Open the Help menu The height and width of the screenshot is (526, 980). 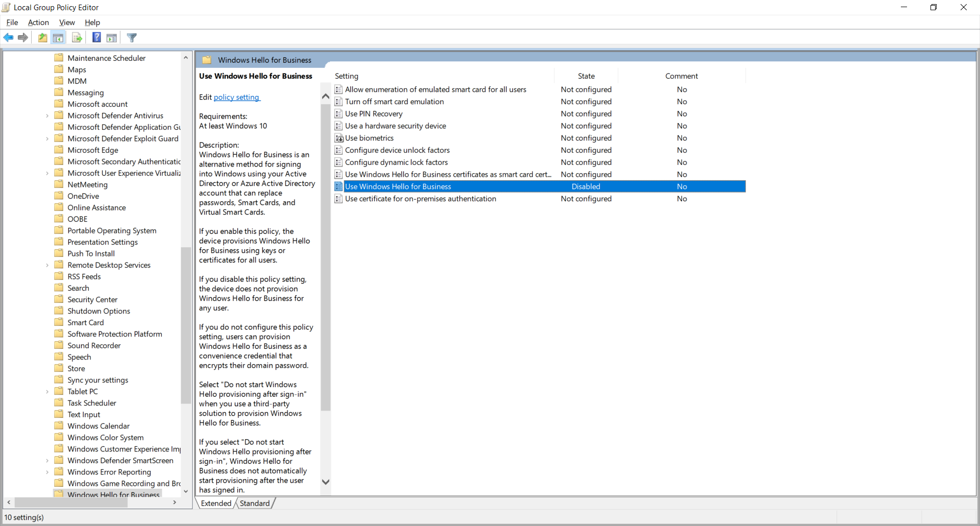tap(92, 22)
